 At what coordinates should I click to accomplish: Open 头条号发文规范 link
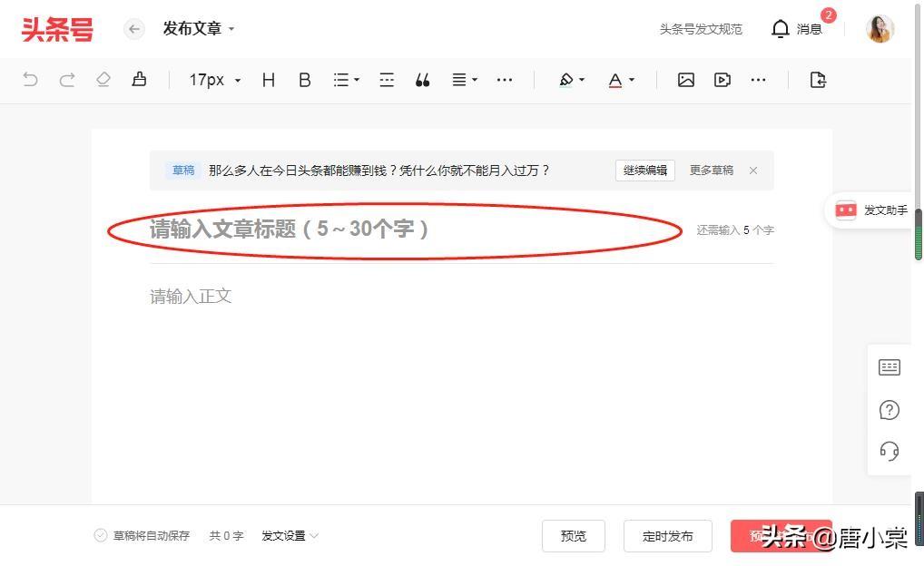tap(701, 29)
